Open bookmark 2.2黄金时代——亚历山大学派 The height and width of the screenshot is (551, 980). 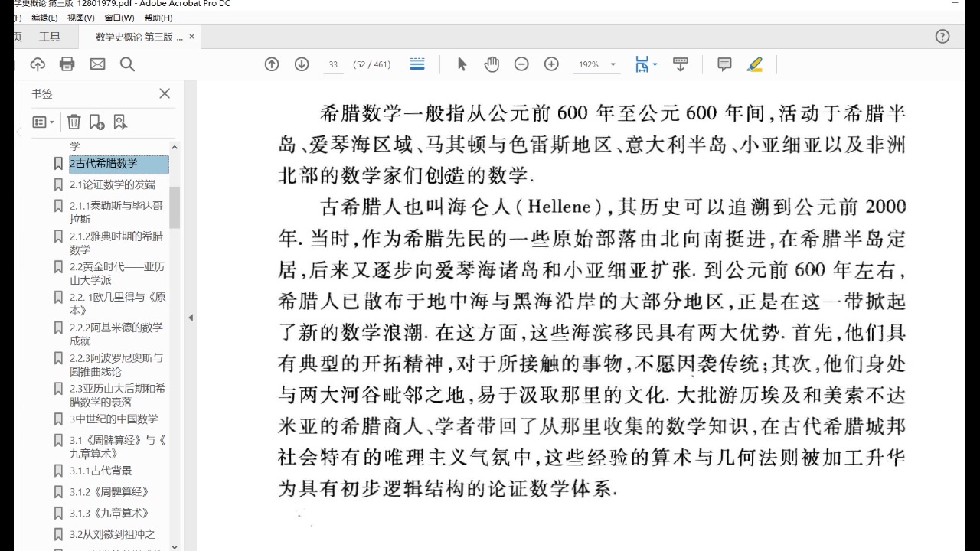click(116, 273)
